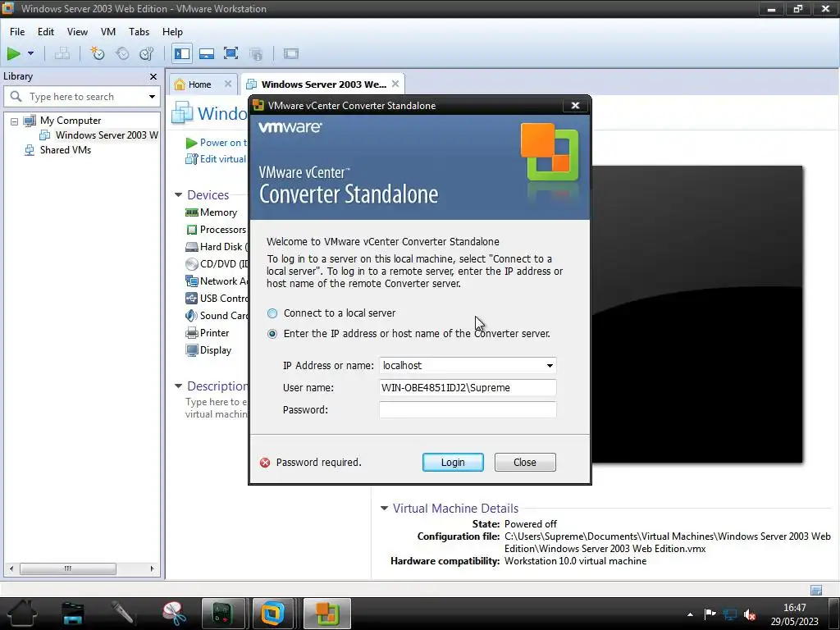Toggle the Show Library toolbar icon
This screenshot has height=630, width=840.
pyautogui.click(x=182, y=53)
